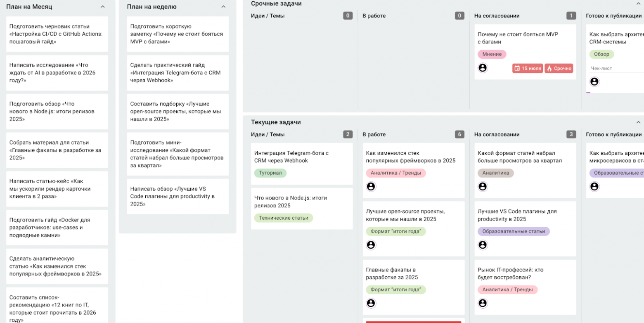
Task: Click the "Срочно" fire priority badge
Action: coord(559,69)
